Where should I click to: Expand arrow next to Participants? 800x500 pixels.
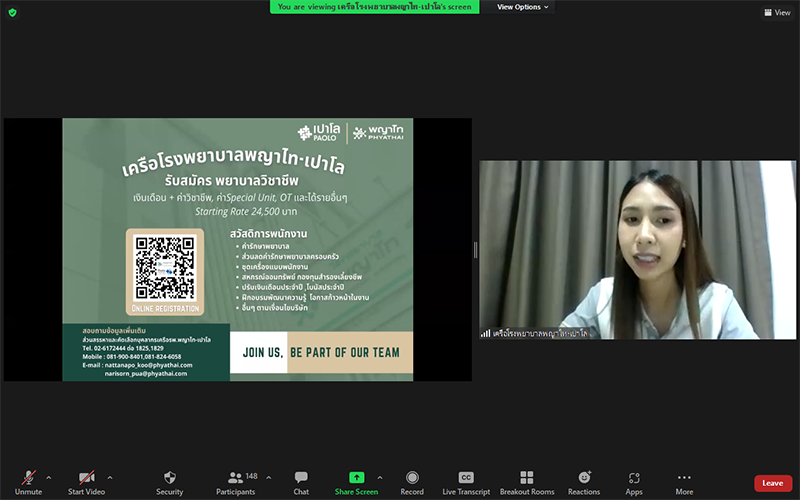pyautogui.click(x=268, y=478)
